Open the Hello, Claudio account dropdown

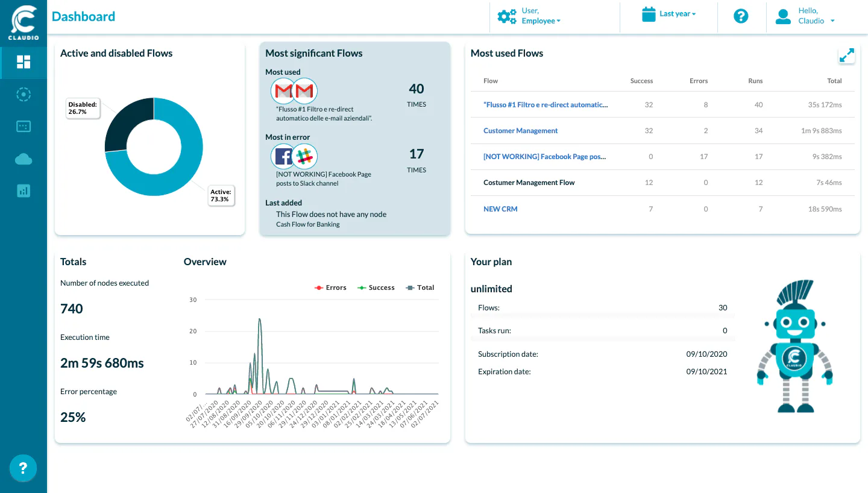(x=816, y=16)
